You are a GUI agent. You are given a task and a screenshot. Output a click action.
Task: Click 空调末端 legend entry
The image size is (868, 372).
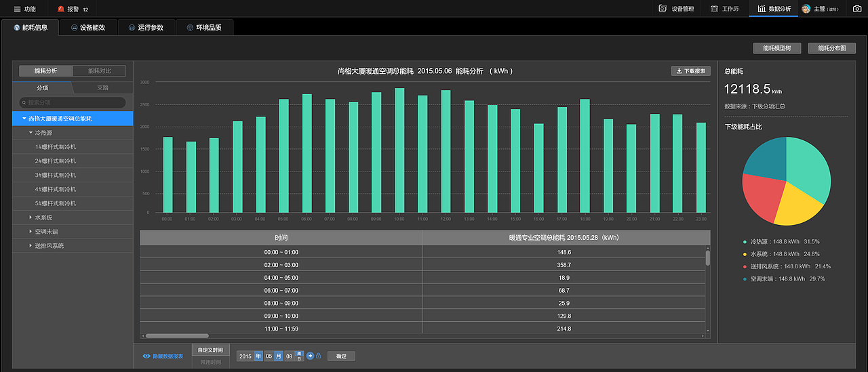(784, 278)
